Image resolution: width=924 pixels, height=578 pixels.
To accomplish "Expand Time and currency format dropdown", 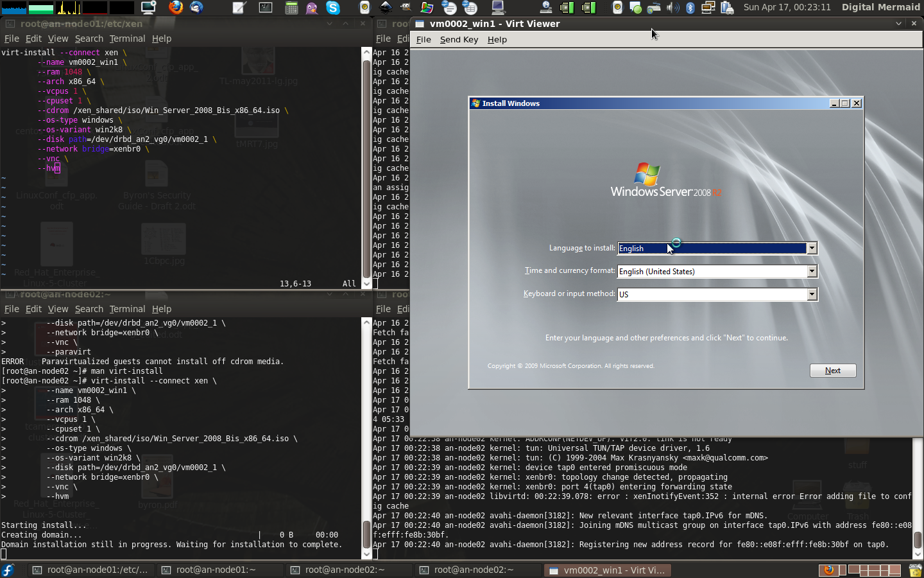I will click(x=812, y=271).
